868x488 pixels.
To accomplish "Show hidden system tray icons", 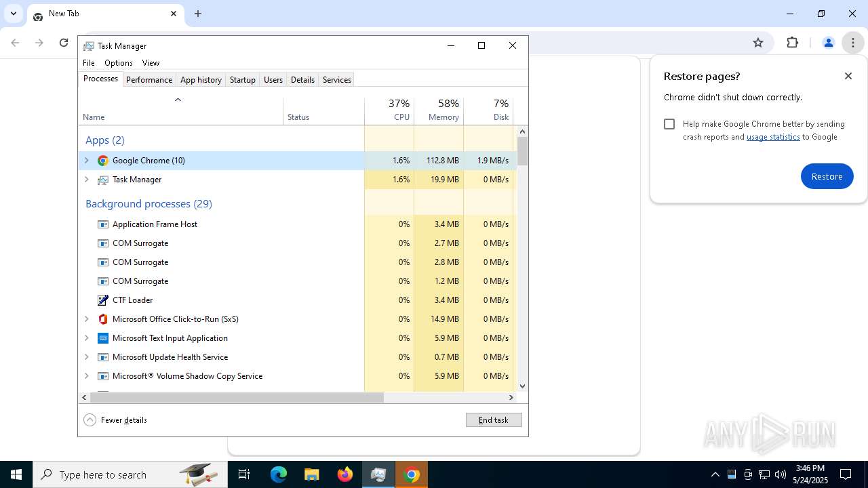I will click(x=715, y=474).
